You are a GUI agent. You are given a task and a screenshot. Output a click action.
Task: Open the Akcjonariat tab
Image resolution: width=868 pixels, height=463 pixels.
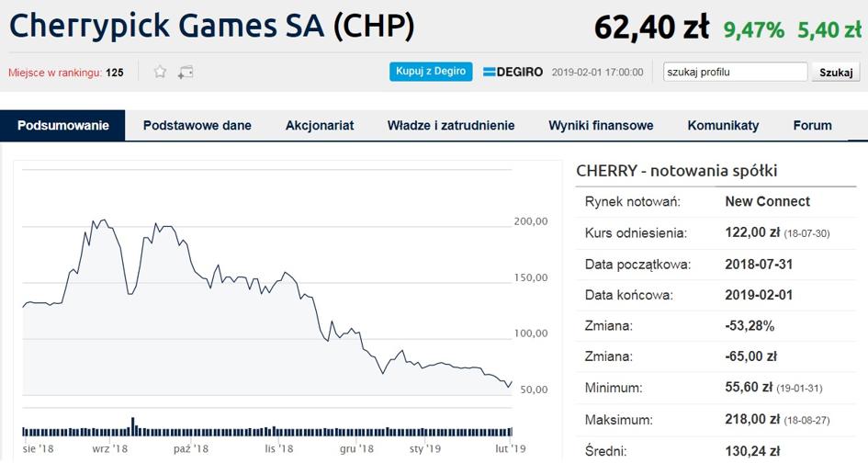click(320, 126)
